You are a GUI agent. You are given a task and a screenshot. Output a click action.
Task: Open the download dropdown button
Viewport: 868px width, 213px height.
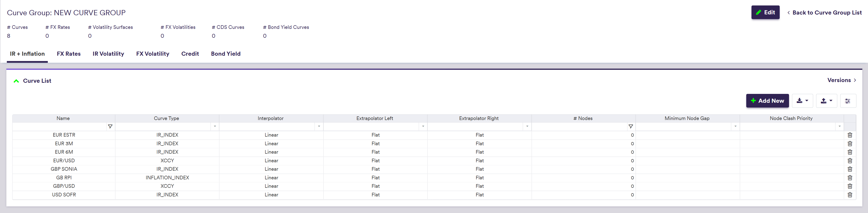point(802,101)
